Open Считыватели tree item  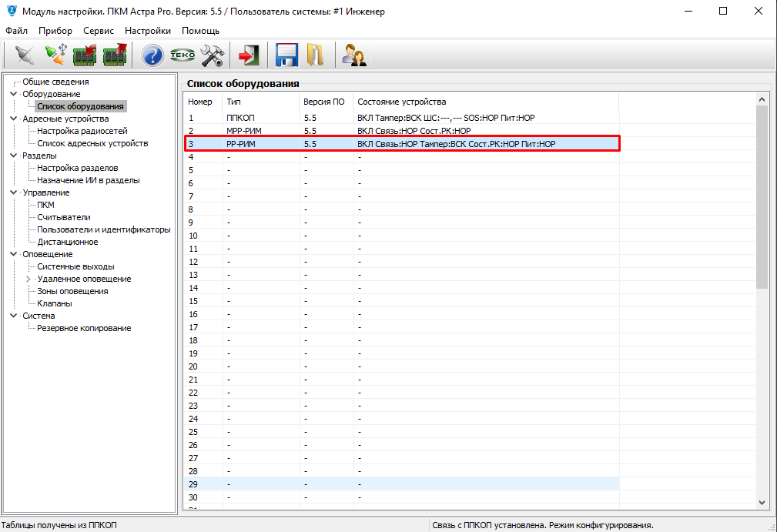64,217
